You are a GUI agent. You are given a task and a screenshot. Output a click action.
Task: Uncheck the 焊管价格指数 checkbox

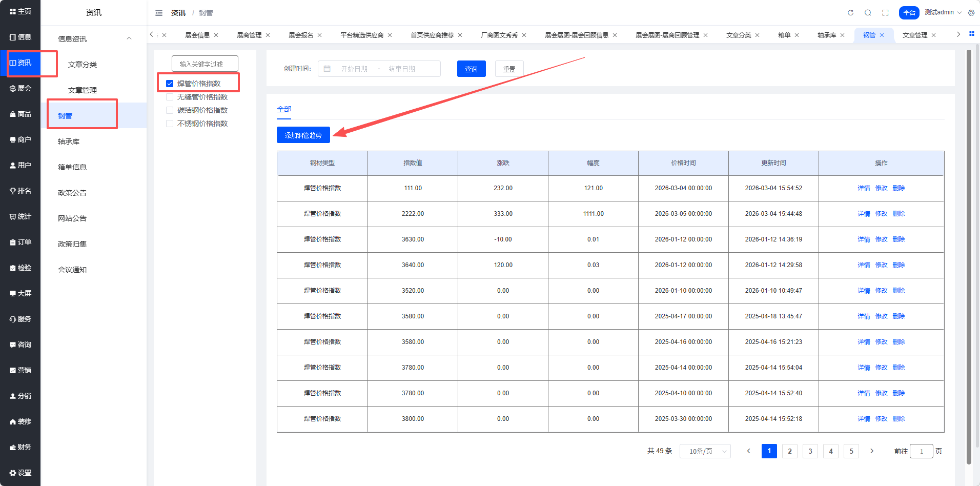point(170,84)
